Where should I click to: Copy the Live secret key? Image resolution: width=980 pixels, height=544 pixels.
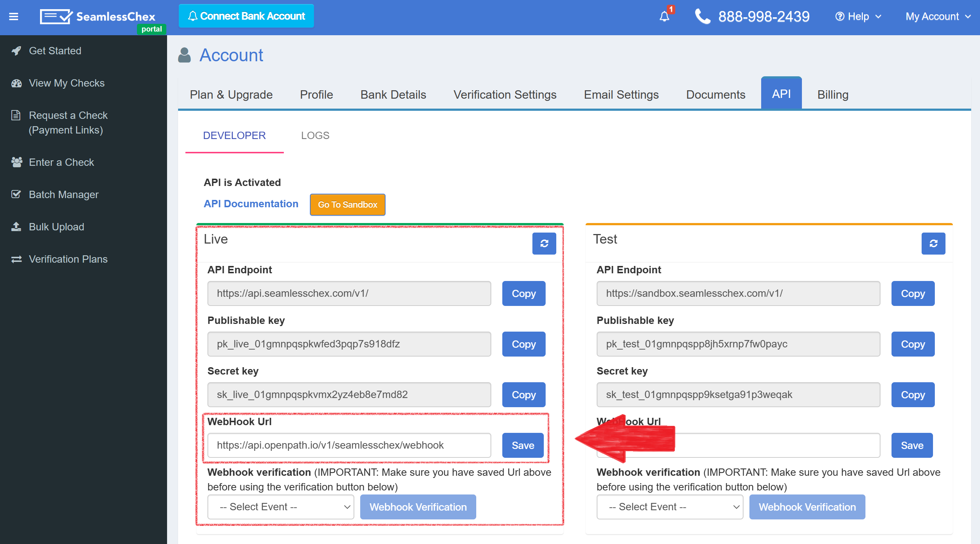click(x=523, y=395)
